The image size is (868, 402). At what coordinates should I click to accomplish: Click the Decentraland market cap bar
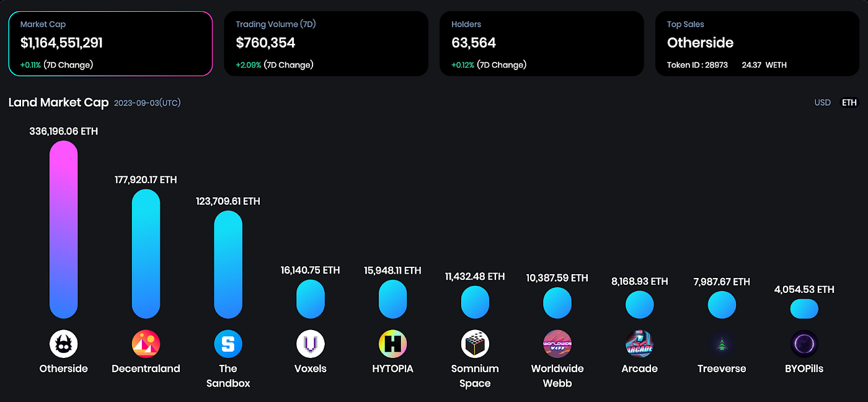146,254
